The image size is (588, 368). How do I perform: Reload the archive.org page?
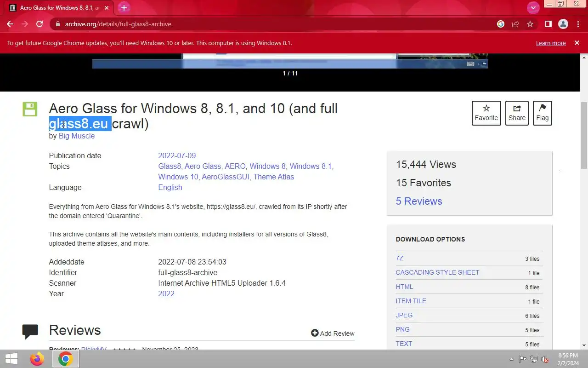(40, 24)
